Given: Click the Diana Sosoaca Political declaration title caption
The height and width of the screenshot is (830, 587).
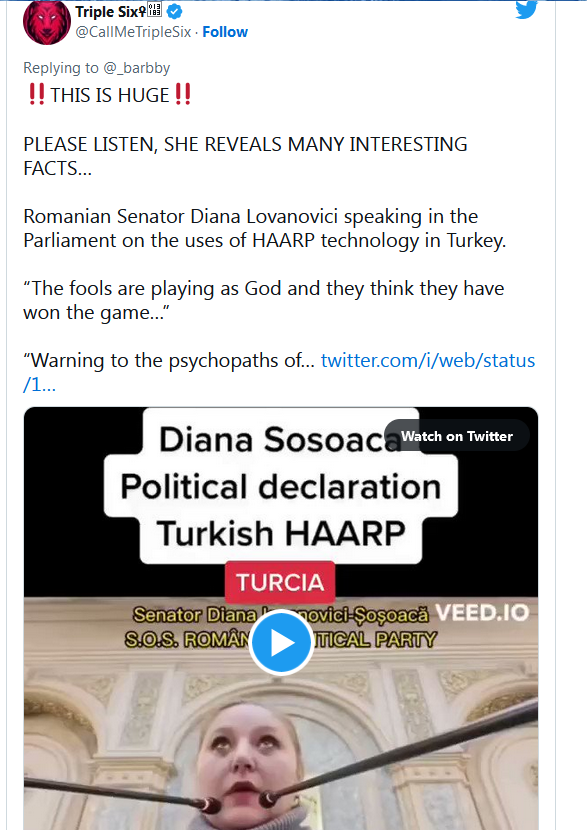Looking at the screenshot, I should click(x=281, y=486).
